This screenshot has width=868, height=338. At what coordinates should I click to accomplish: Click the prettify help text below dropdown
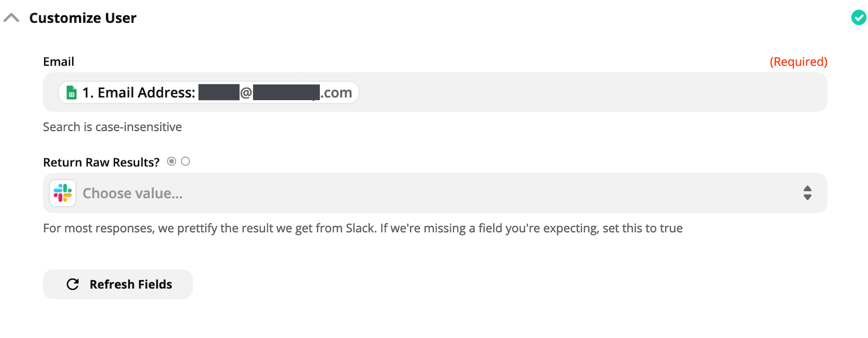363,228
